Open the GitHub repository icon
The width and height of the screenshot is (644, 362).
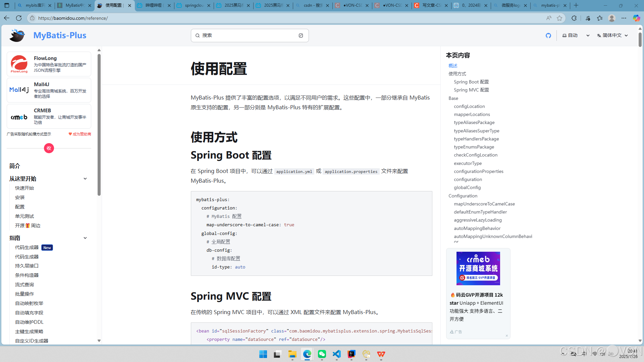click(548, 36)
